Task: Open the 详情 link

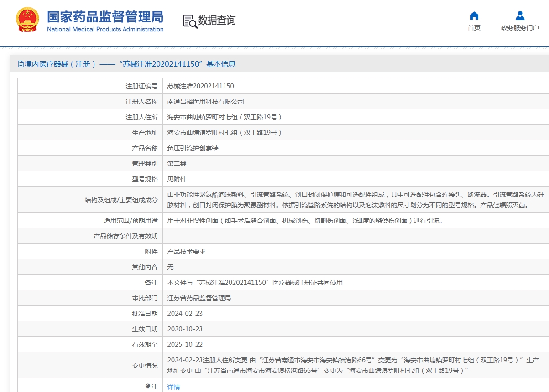Action: tap(174, 387)
